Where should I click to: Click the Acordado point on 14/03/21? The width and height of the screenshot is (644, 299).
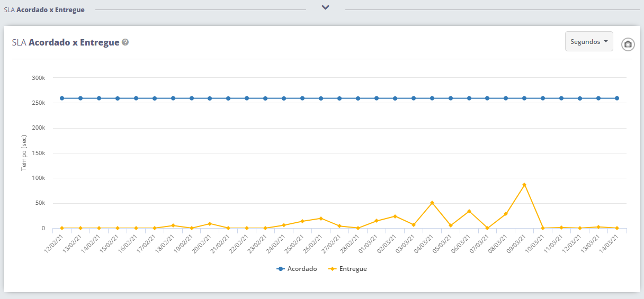pos(617,98)
